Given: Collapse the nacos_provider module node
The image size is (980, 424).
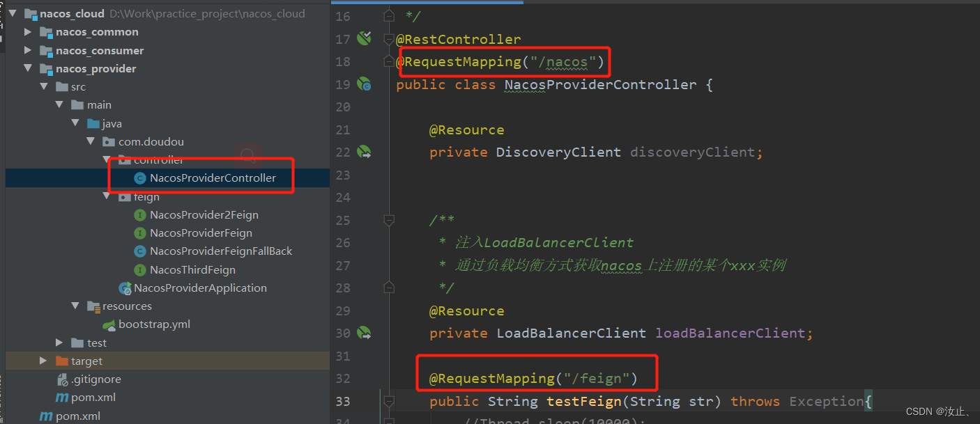Looking at the screenshot, I should 28,68.
